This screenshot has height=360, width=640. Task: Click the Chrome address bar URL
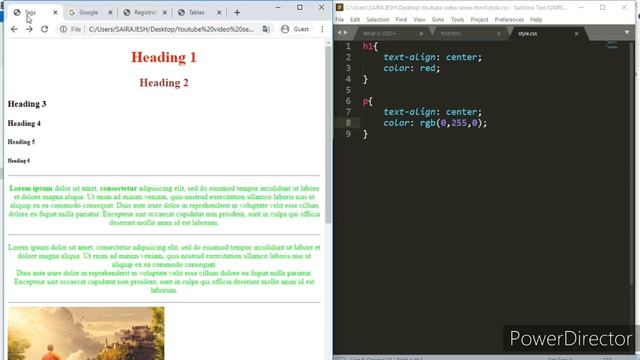tap(171, 29)
